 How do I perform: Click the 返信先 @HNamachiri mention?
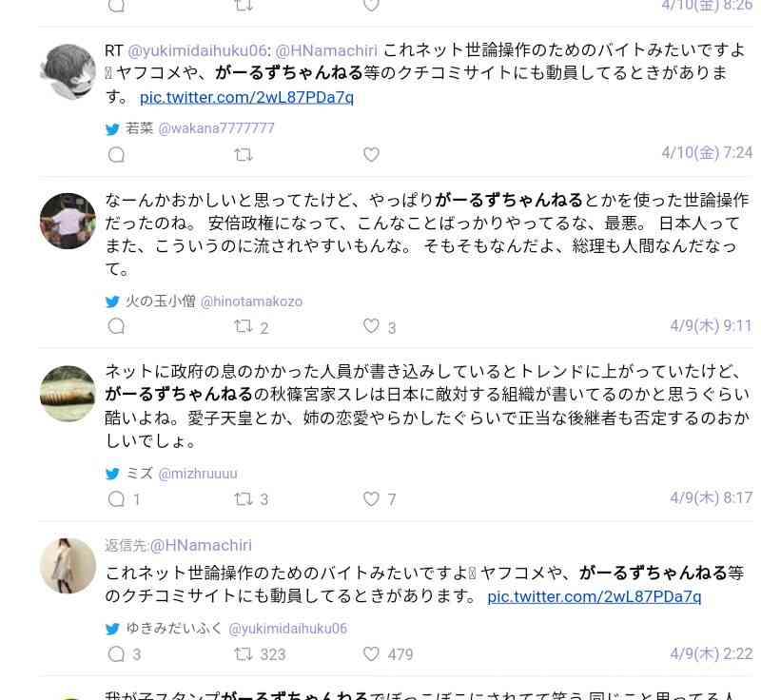pyautogui.click(x=201, y=545)
